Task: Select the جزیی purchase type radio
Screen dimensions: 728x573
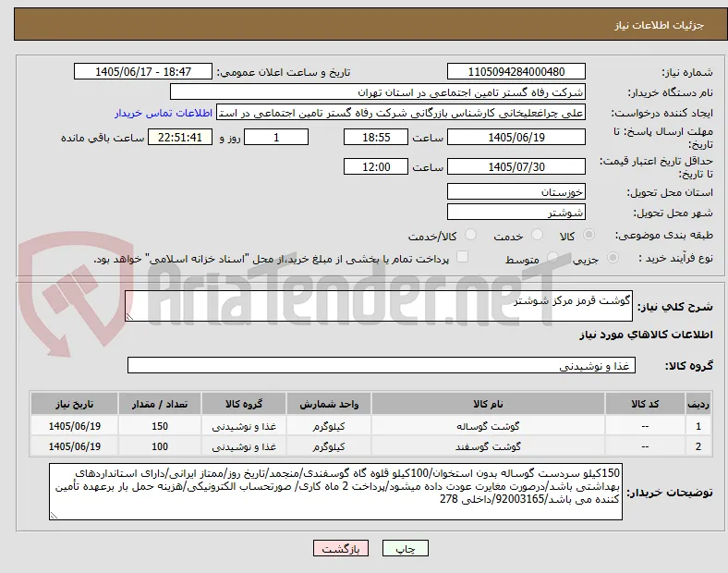Action: point(613,257)
